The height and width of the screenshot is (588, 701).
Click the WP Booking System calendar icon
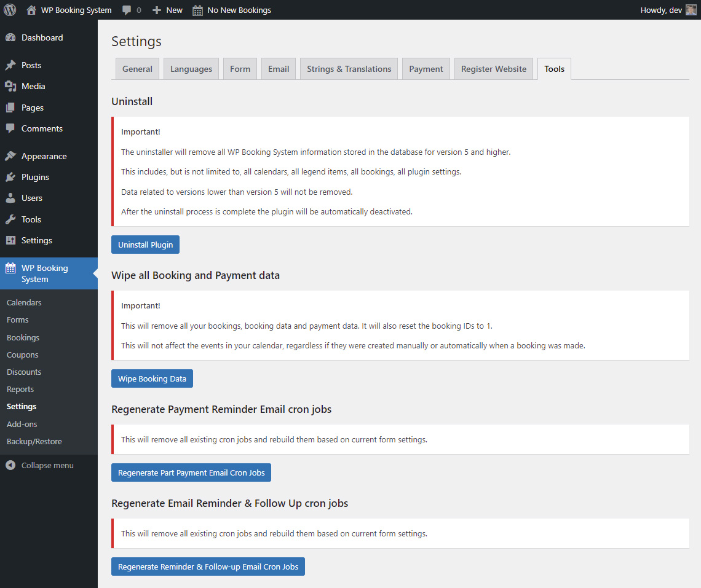click(x=10, y=268)
